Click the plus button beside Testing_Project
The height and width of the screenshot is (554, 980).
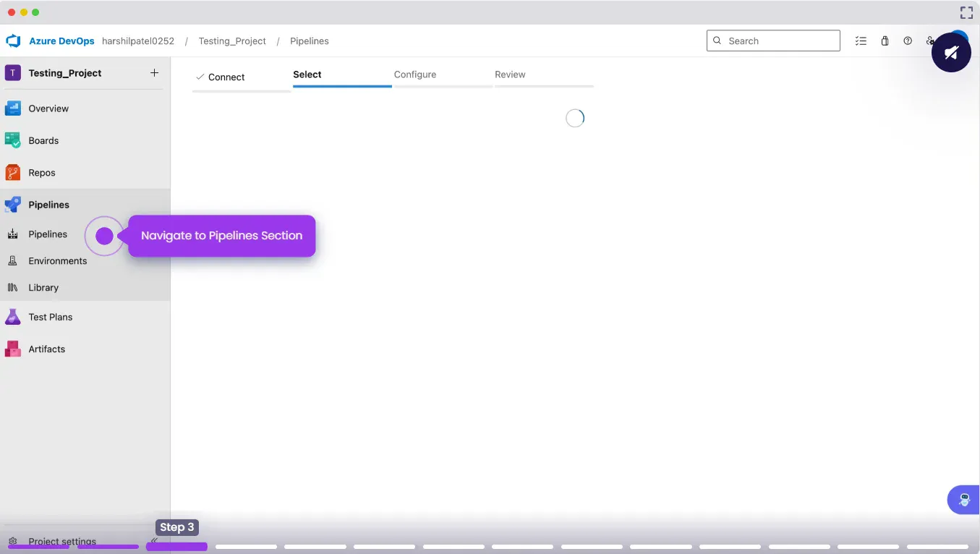point(154,73)
